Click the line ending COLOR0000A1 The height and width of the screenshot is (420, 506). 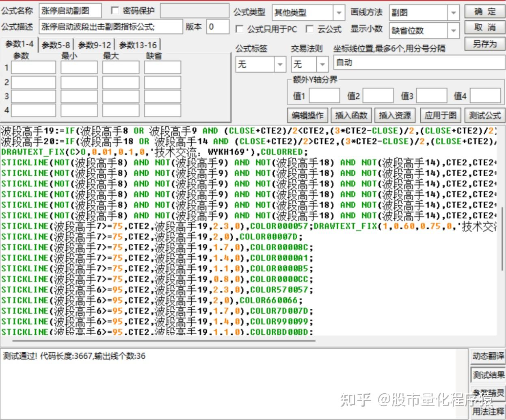pyautogui.click(x=157, y=258)
